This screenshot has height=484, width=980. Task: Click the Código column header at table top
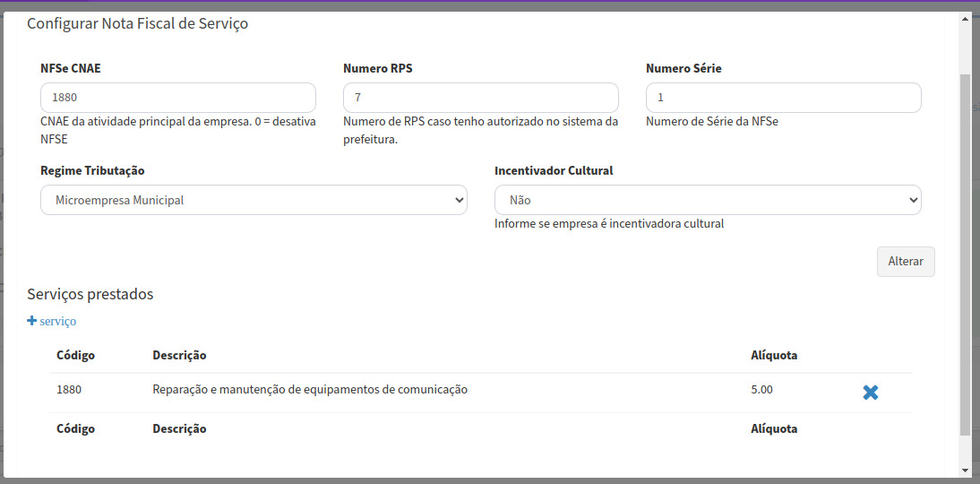tap(75, 355)
